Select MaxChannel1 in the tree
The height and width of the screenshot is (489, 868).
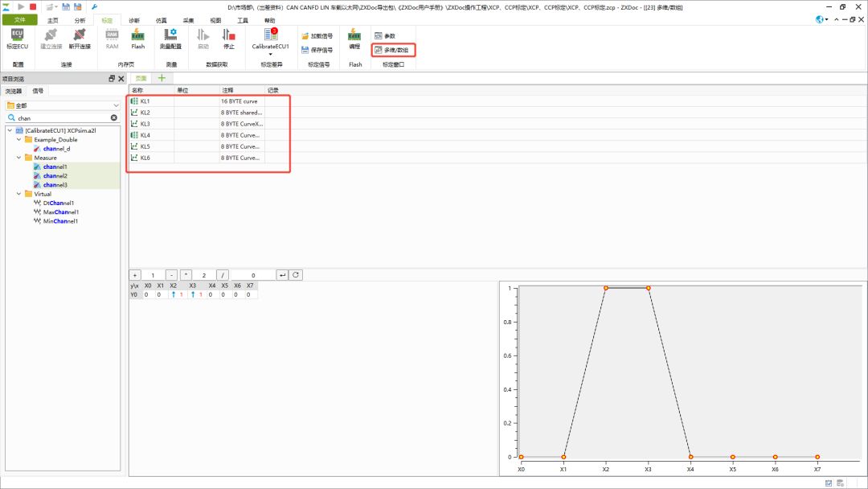click(61, 212)
